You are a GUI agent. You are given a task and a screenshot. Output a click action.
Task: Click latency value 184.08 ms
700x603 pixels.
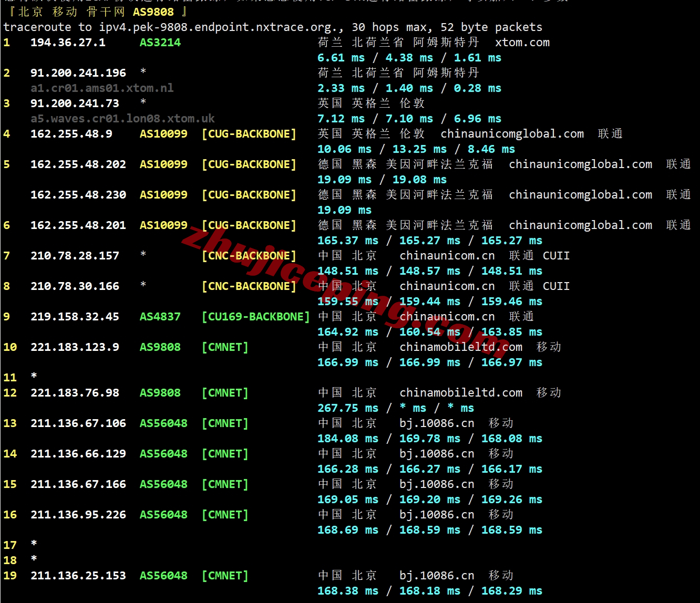click(348, 439)
